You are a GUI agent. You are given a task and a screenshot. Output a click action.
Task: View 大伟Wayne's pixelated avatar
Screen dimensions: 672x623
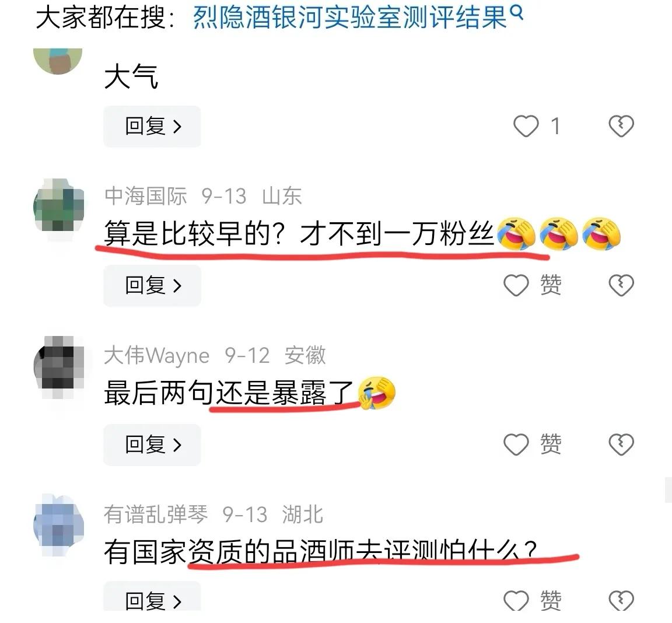[x=59, y=367]
